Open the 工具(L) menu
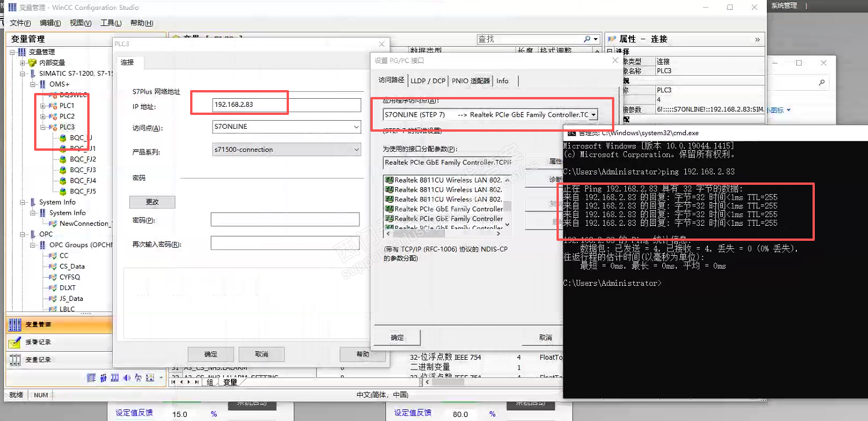 [x=111, y=23]
